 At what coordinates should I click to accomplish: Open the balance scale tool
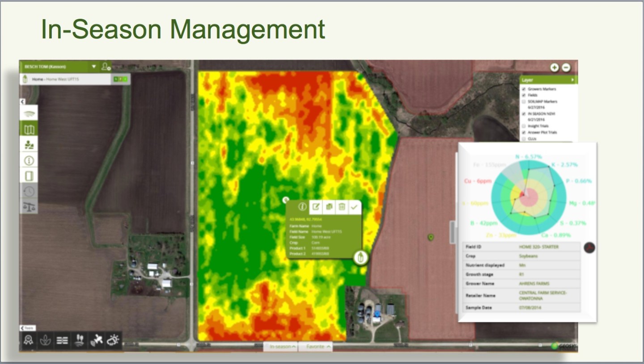pyautogui.click(x=29, y=206)
